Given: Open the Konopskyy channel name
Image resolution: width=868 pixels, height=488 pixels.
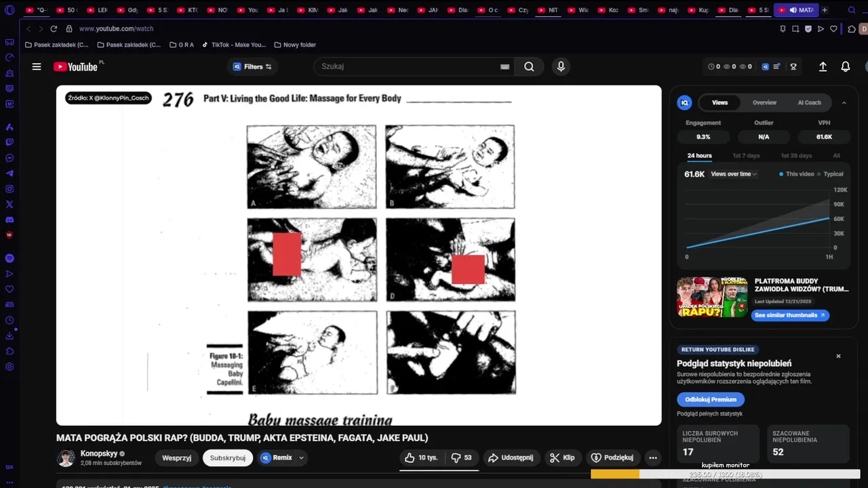Looking at the screenshot, I should pos(98,453).
